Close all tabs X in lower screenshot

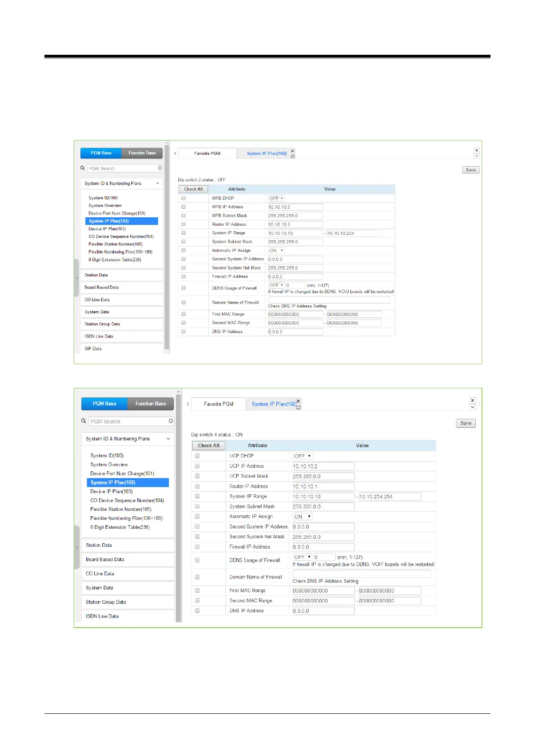click(x=472, y=400)
